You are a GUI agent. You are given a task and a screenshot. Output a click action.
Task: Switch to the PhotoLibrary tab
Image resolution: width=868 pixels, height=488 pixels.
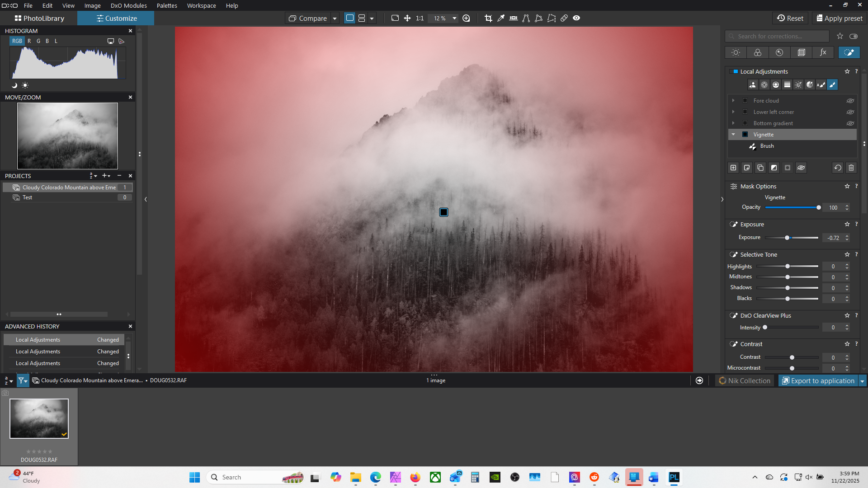click(39, 19)
